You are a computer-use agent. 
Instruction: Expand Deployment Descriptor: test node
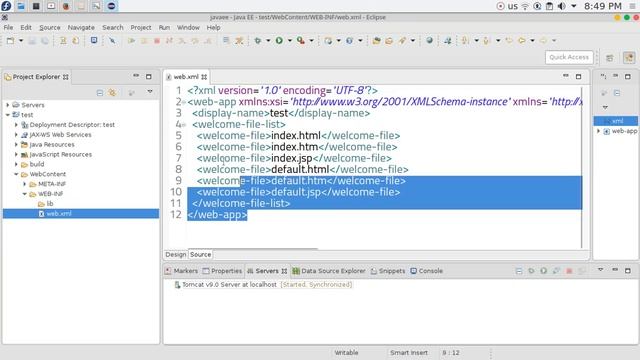coord(16,124)
